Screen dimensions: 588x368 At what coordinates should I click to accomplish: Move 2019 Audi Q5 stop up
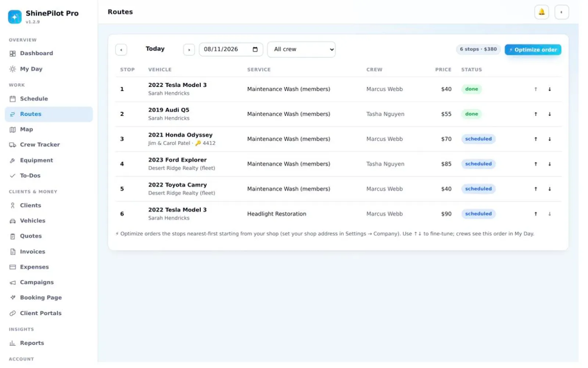tap(535, 114)
